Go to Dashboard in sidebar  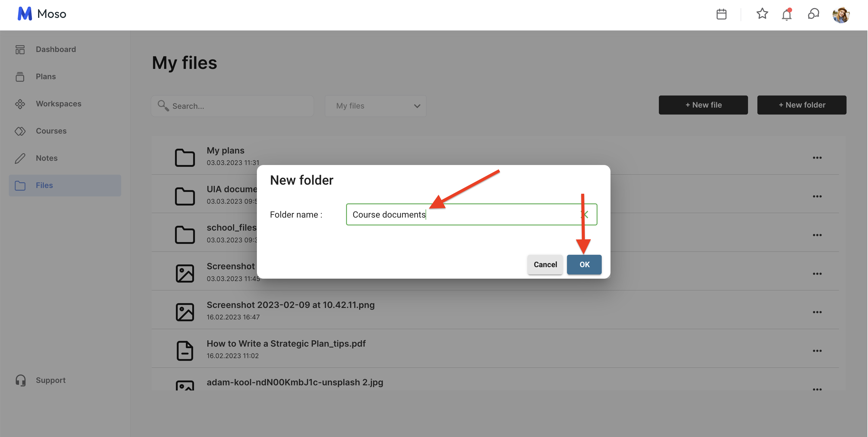click(56, 49)
